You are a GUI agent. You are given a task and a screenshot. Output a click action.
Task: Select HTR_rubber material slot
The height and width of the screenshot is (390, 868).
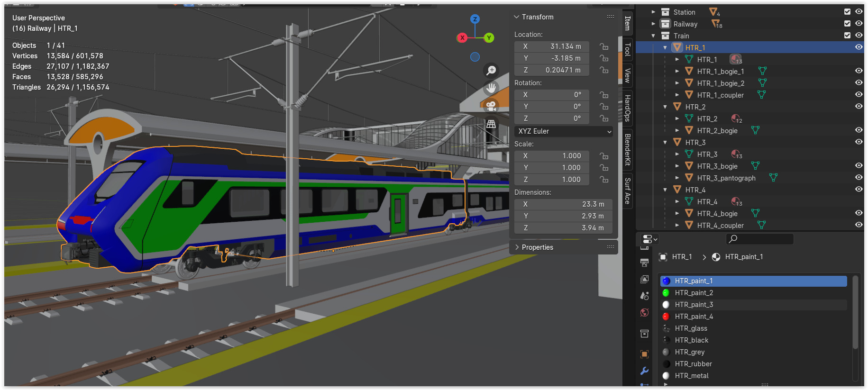pos(754,364)
